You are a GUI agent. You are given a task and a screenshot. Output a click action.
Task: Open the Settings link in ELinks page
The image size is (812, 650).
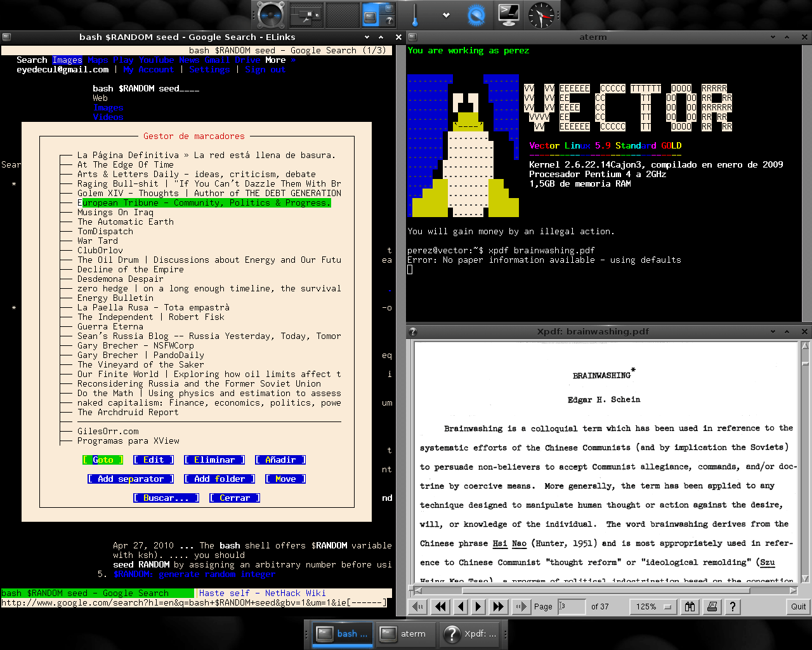pyautogui.click(x=209, y=70)
